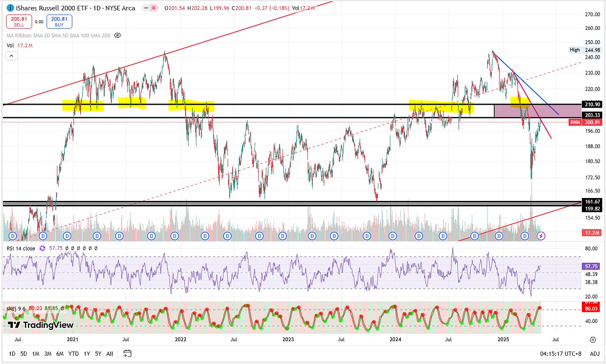Click the 2024 time axis label

point(395,339)
